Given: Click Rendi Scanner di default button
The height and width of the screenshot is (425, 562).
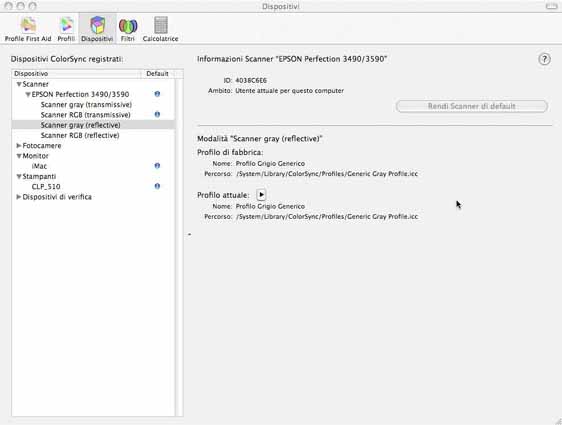Looking at the screenshot, I should pyautogui.click(x=472, y=106).
